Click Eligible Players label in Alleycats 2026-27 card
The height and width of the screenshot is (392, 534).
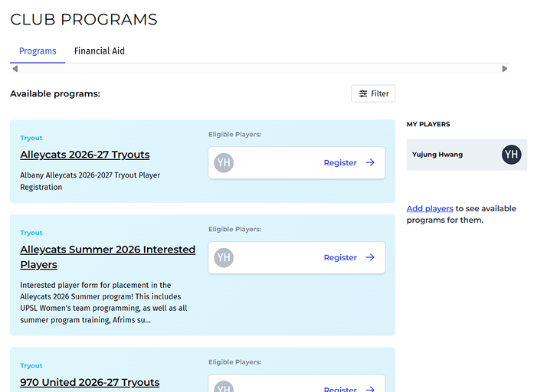pyautogui.click(x=234, y=135)
